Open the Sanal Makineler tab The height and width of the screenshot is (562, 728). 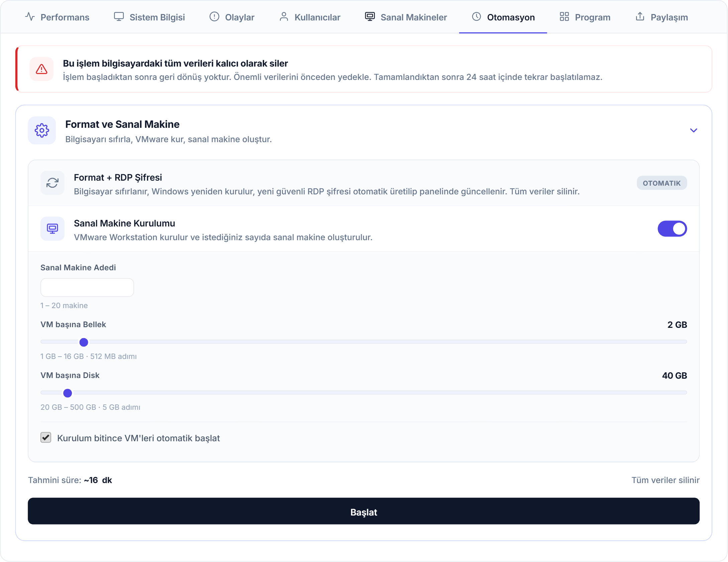click(x=406, y=17)
